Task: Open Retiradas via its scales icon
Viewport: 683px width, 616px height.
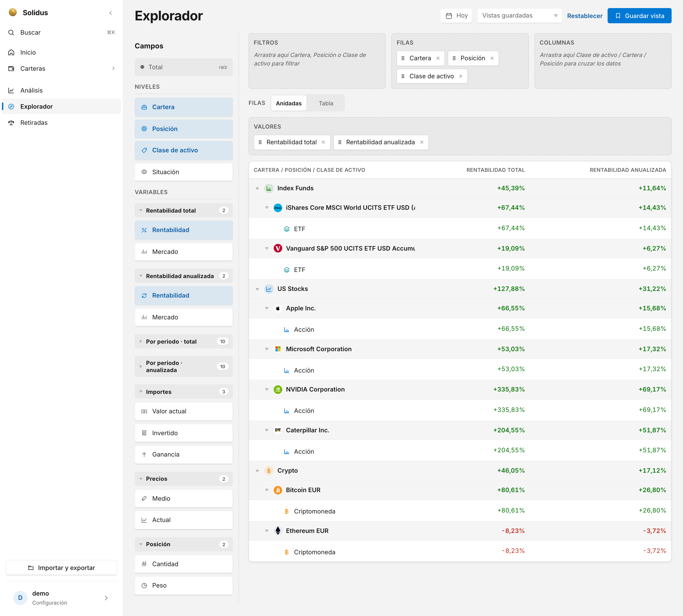Action: [x=11, y=122]
